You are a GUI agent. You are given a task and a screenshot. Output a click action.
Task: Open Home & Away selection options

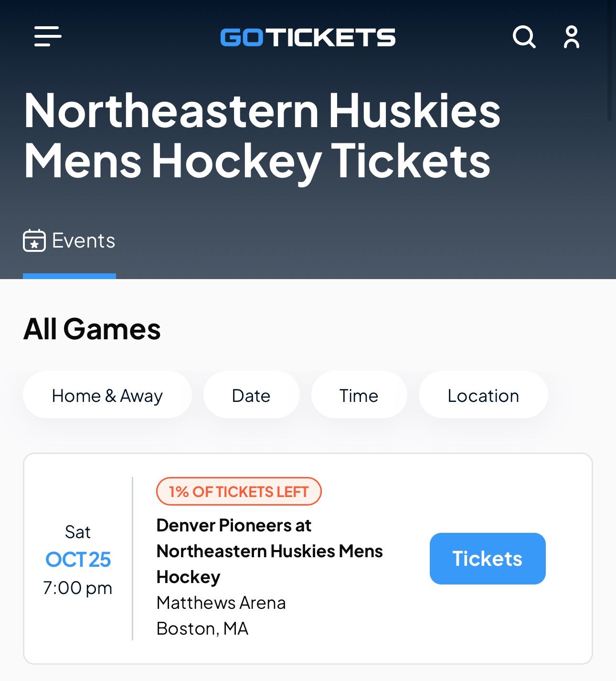tap(107, 395)
